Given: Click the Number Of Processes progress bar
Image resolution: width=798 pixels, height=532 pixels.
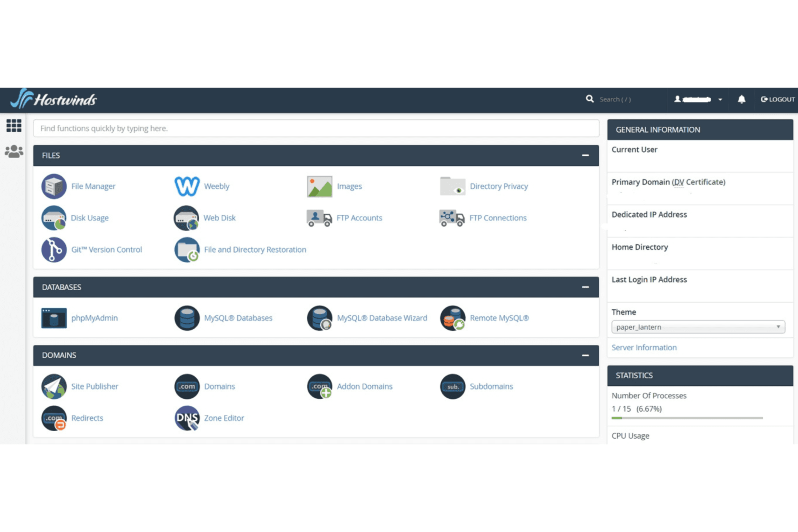Looking at the screenshot, I should click(687, 418).
